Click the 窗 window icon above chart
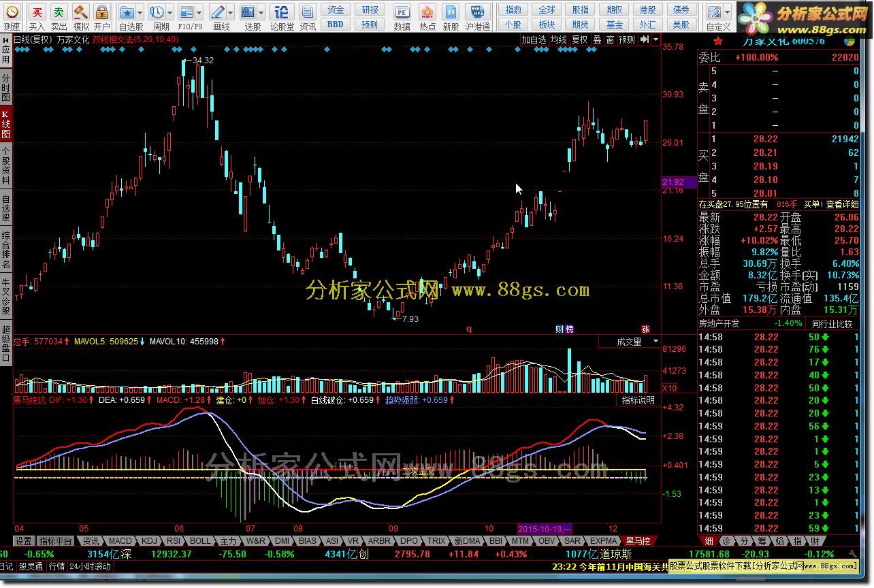The image size is (874, 588). click(610, 40)
